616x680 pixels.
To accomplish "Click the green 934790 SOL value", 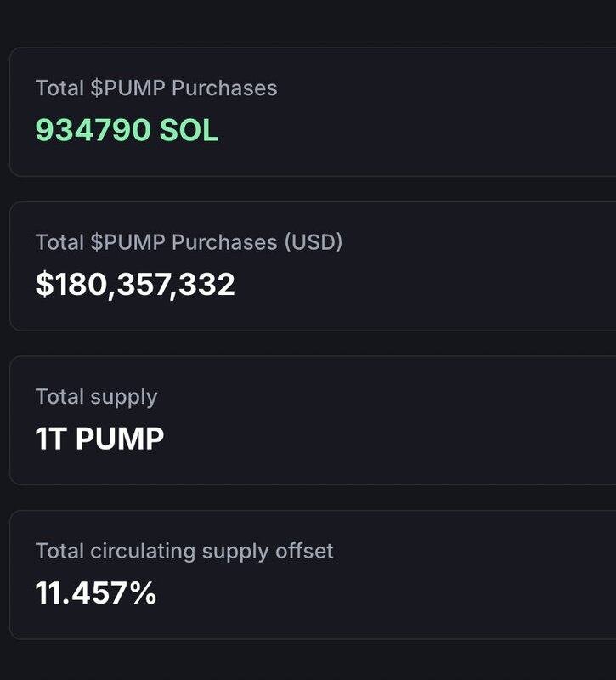I will pos(127,130).
